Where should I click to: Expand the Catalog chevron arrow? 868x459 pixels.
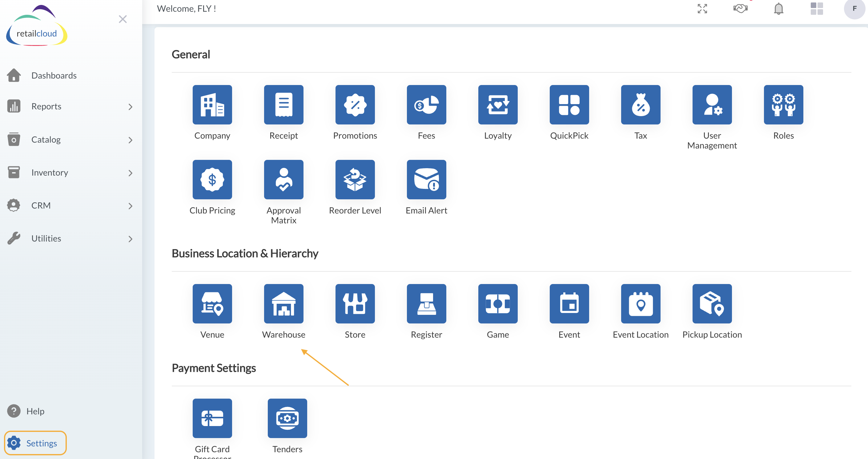point(131,140)
